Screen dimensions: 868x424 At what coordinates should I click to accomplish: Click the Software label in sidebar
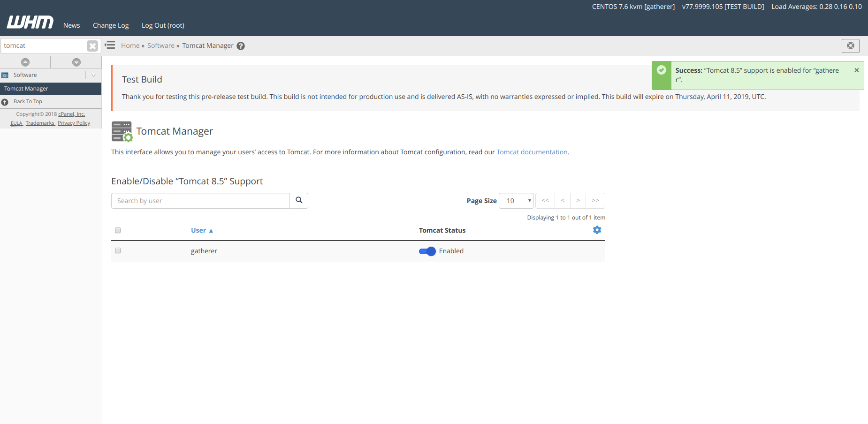coord(25,75)
